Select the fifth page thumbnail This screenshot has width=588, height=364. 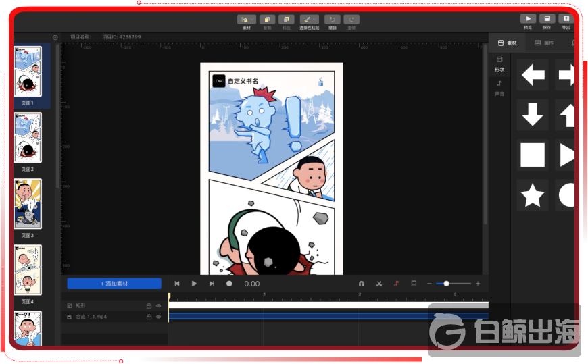(x=28, y=328)
